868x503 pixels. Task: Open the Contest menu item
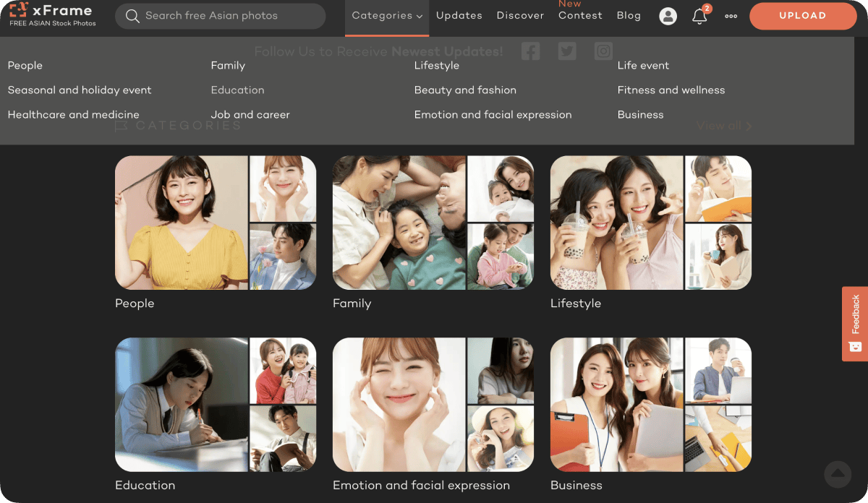pyautogui.click(x=580, y=16)
